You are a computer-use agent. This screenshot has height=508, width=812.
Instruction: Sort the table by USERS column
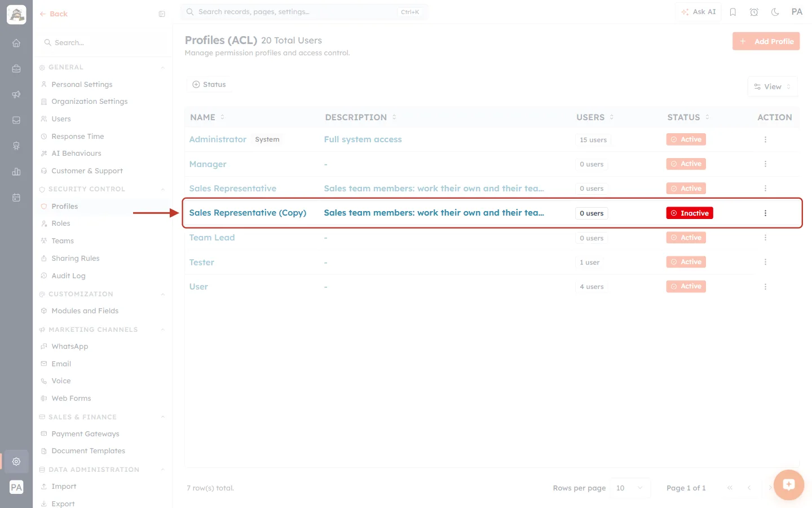pos(595,117)
